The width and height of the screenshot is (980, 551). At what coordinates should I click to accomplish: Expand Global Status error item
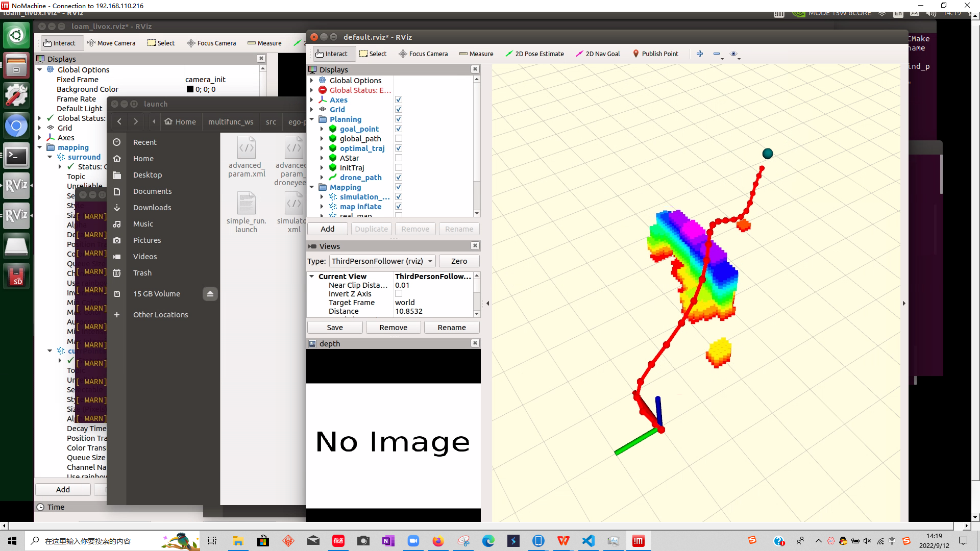click(x=312, y=90)
